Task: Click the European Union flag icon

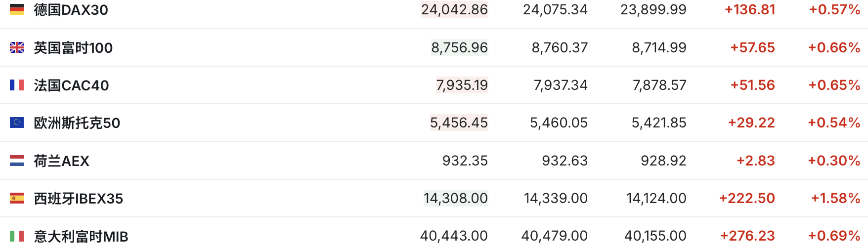Action: click(x=17, y=123)
